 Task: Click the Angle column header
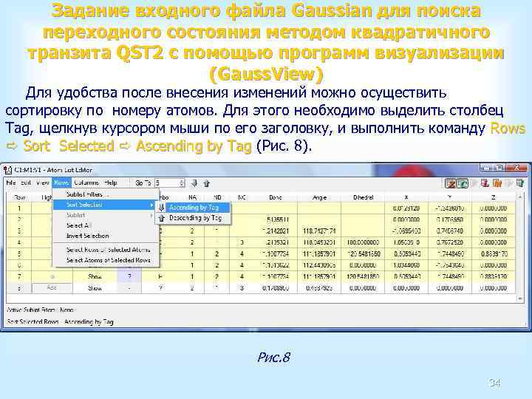pyautogui.click(x=319, y=197)
